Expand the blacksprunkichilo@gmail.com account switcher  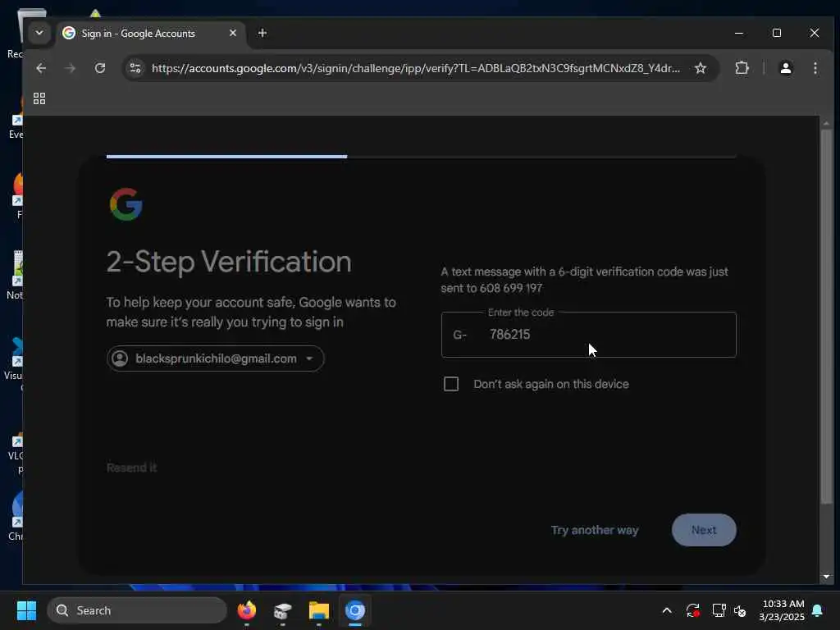(216, 358)
